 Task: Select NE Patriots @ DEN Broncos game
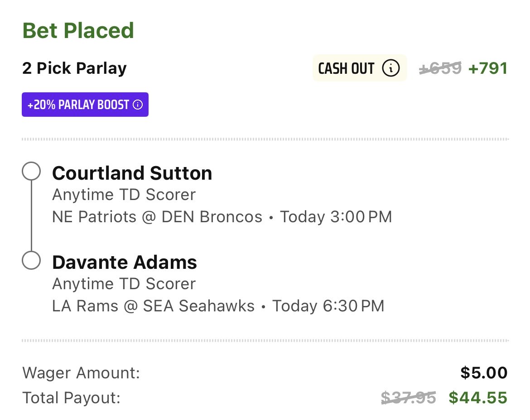pyautogui.click(x=157, y=217)
